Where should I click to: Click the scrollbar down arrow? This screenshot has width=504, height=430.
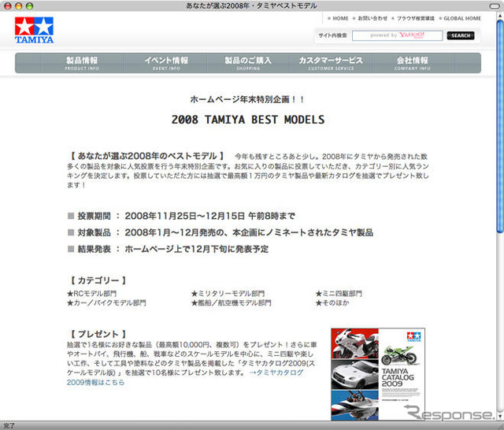[x=499, y=417]
